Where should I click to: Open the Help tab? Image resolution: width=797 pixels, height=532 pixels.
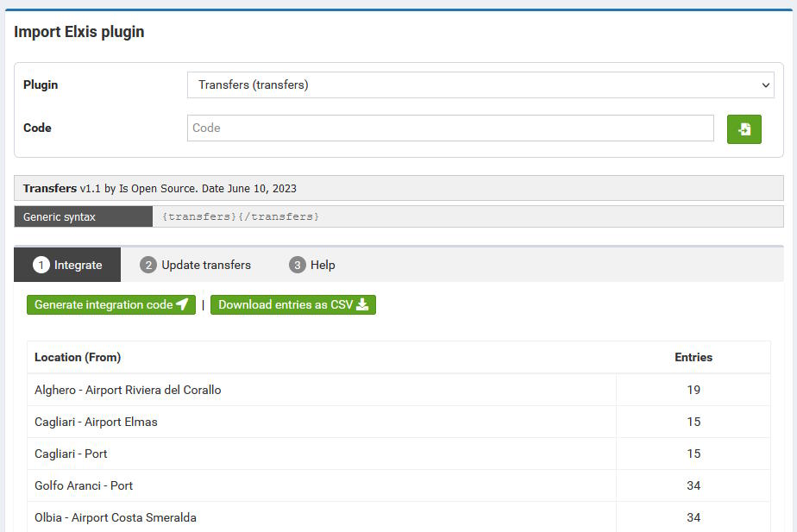(312, 265)
